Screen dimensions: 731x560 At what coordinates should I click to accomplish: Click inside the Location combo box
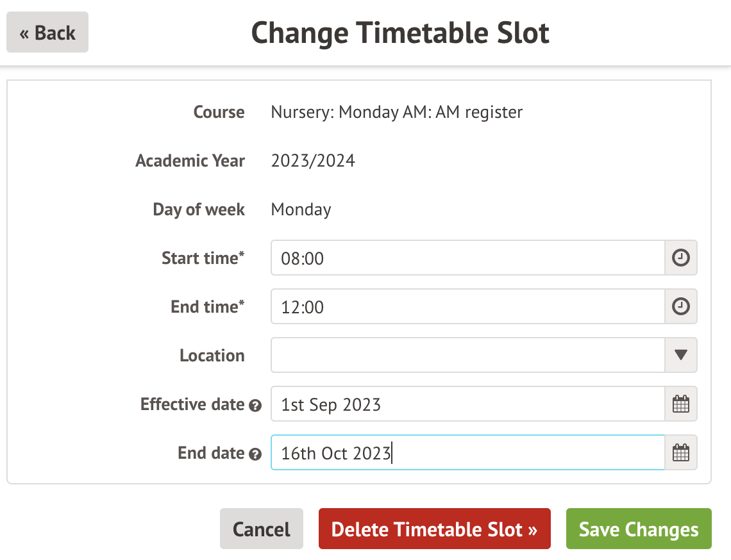(x=467, y=356)
